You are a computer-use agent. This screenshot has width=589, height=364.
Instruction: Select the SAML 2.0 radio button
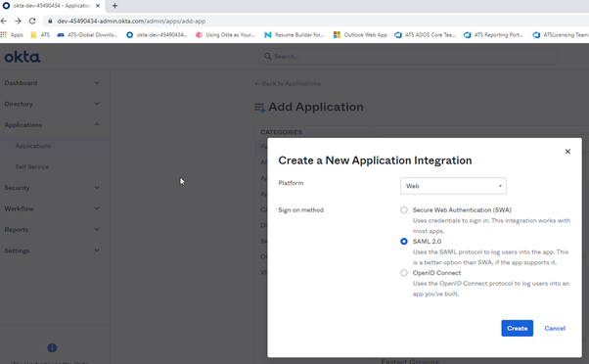coord(404,241)
